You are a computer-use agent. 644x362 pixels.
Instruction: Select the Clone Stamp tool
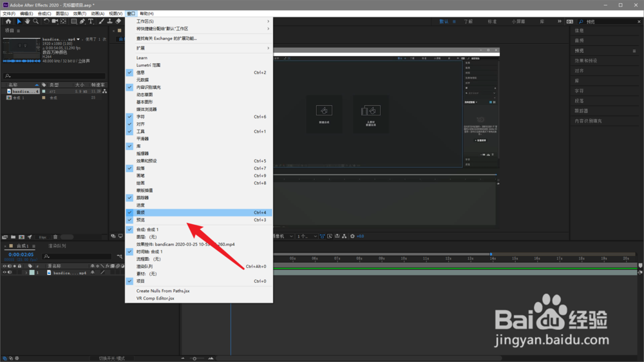point(109,21)
